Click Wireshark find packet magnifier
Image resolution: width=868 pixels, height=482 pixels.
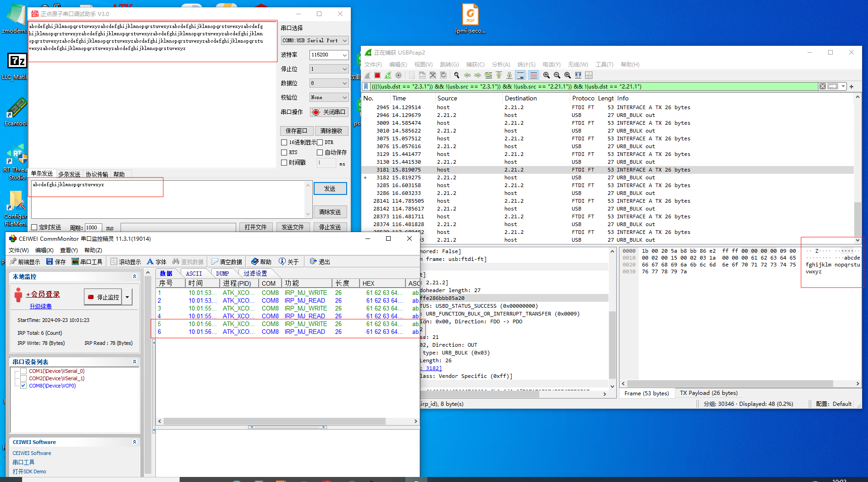tap(457, 75)
